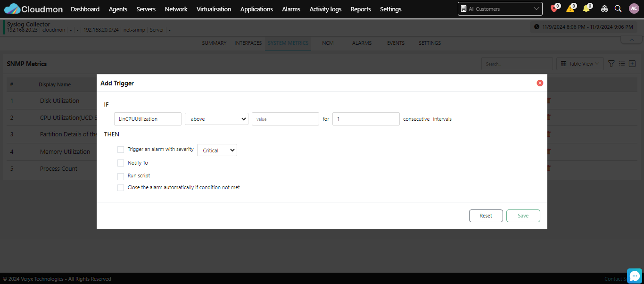Switch to the NCM tab

[328, 43]
